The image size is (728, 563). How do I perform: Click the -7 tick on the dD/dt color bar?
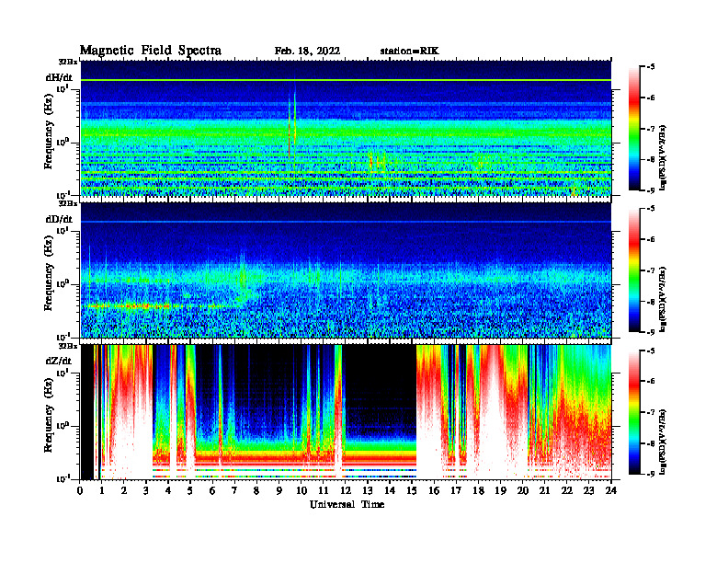click(651, 270)
